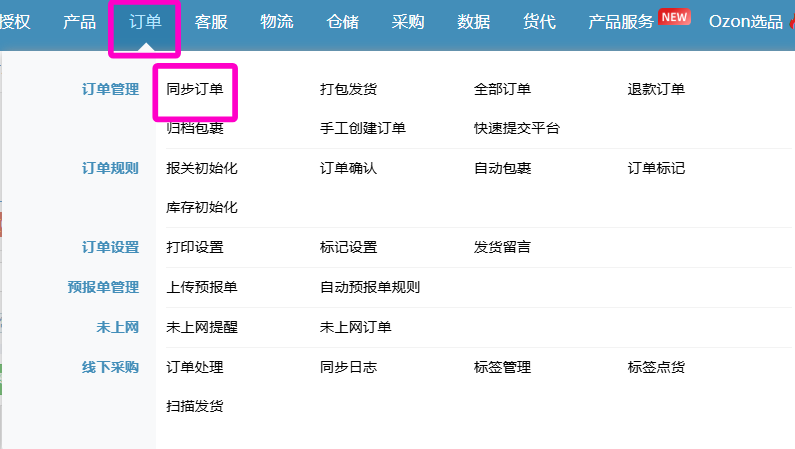This screenshot has width=795, height=449.
Task: Click 快速提交平台 link
Action: click(517, 128)
